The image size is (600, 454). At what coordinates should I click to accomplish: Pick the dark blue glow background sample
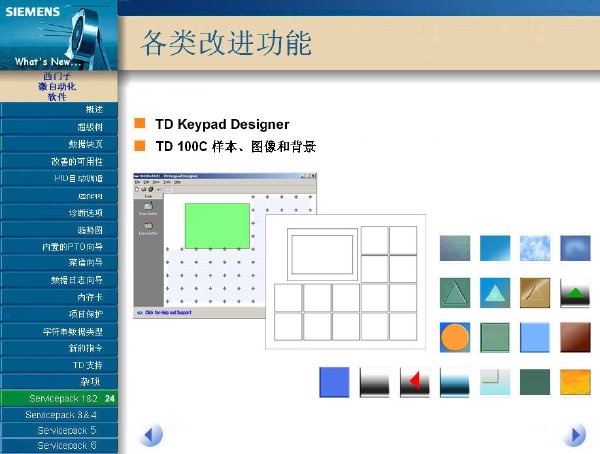[x=575, y=248]
